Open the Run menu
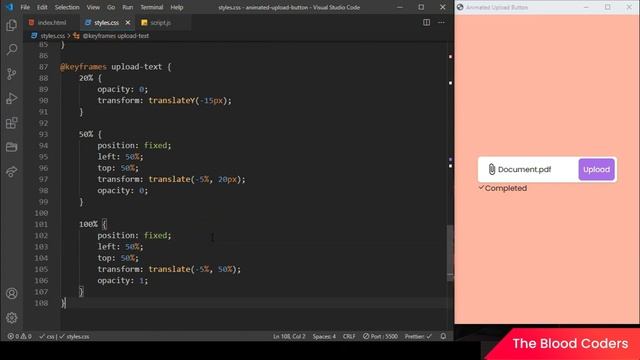The width and height of the screenshot is (640, 360). point(128,7)
